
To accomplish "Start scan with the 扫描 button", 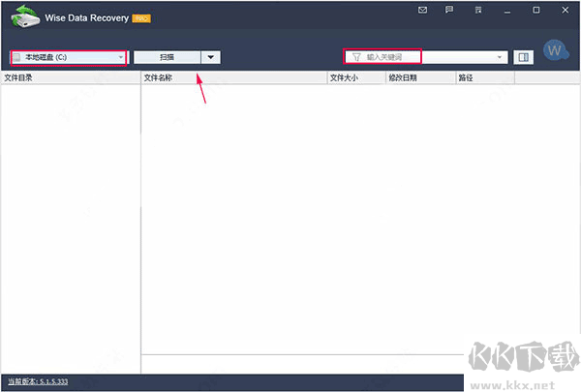I will coord(168,57).
